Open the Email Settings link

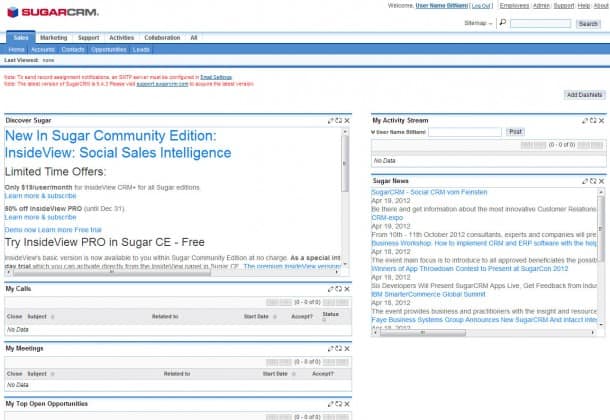point(216,77)
